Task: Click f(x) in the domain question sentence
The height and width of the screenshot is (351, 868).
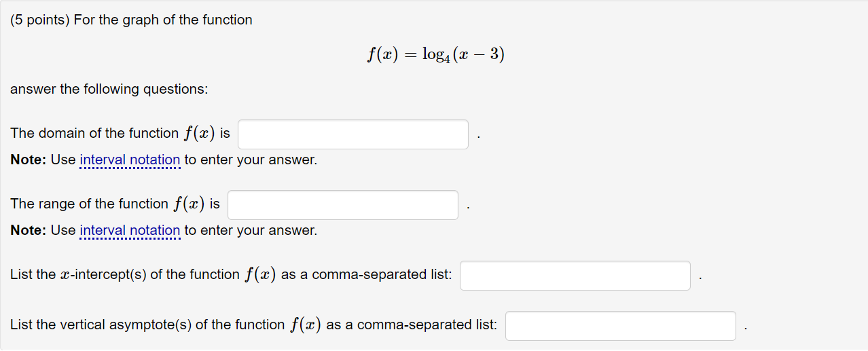Action: pyautogui.click(x=199, y=134)
